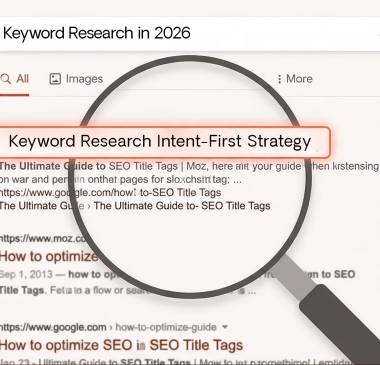Open the More search options menu
The height and width of the screenshot is (365, 380).
(x=295, y=79)
